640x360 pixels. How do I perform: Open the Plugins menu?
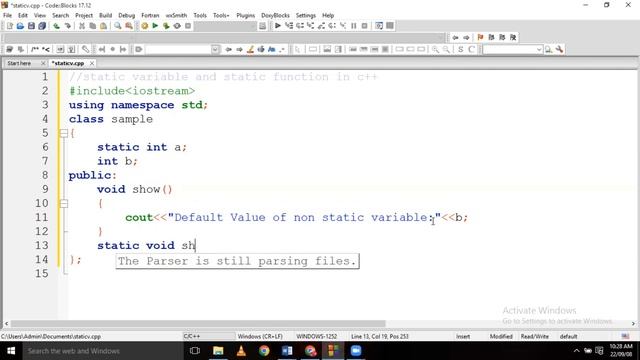(x=245, y=15)
